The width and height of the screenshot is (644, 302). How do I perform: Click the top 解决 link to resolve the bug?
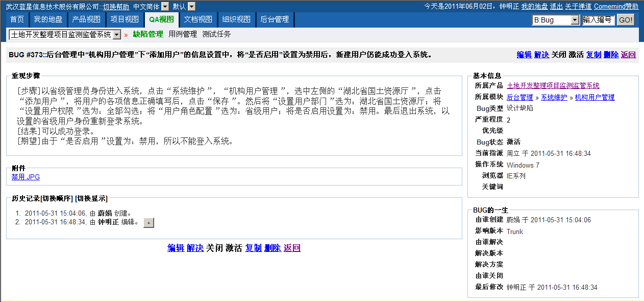pos(541,55)
